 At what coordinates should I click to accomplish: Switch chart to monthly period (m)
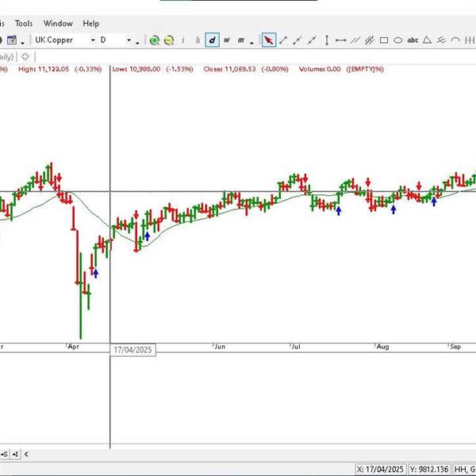[x=240, y=40]
